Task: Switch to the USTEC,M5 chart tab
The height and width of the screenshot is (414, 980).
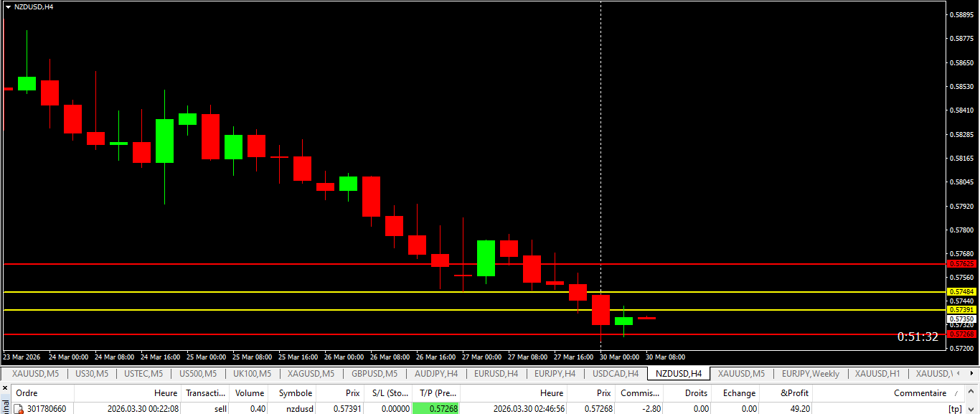Action: tap(143, 374)
